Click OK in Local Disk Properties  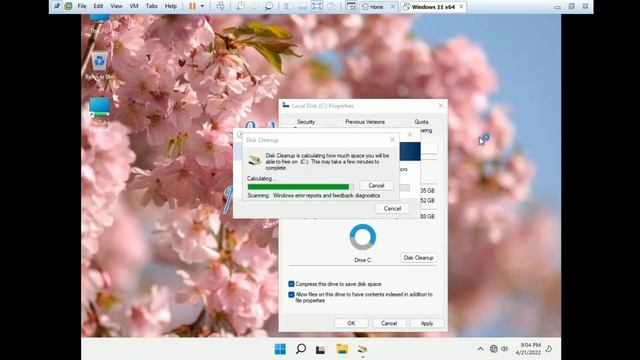(351, 323)
